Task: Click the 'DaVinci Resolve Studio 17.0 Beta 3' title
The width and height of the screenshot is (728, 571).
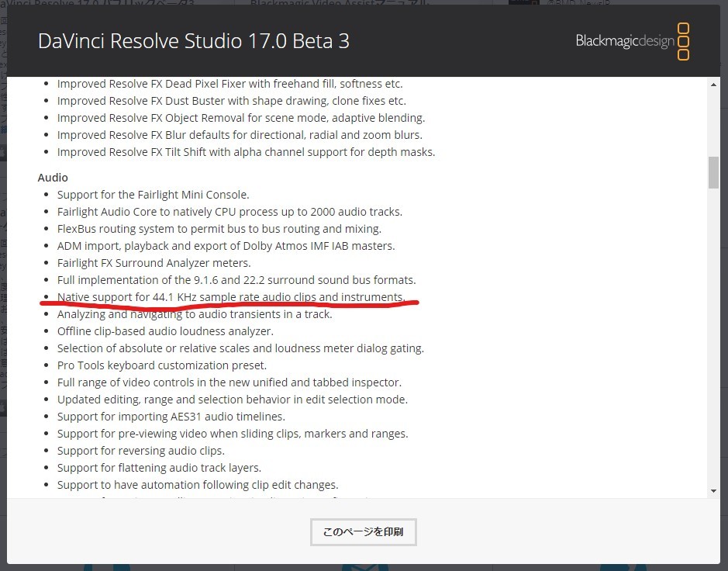Action: [x=194, y=41]
